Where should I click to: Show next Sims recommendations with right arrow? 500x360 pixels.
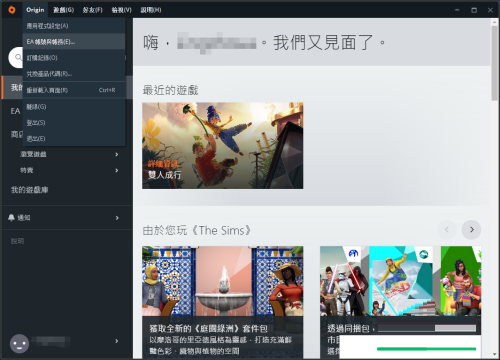471,230
